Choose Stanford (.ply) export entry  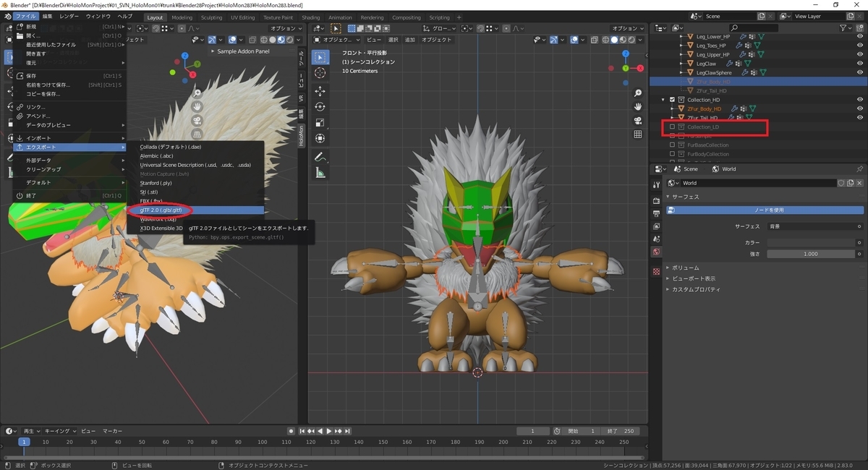[x=195, y=183]
